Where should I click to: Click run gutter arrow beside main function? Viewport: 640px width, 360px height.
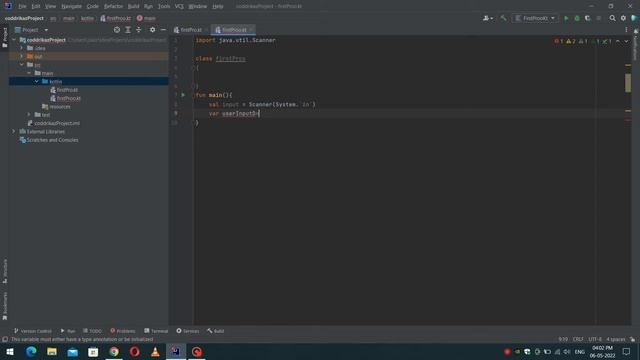coord(183,95)
